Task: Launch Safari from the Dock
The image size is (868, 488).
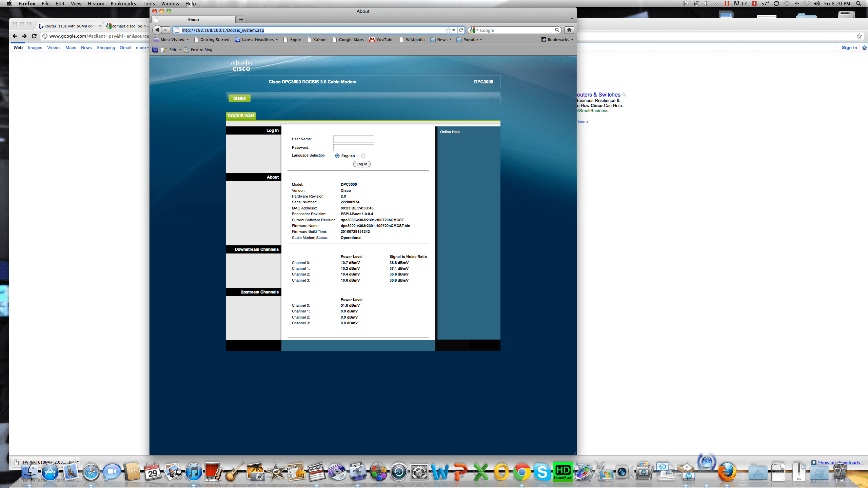Action: pos(91,472)
